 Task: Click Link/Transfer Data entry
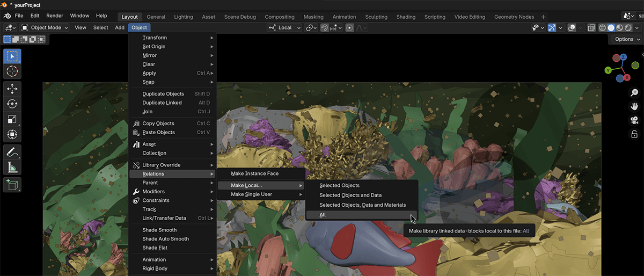tap(172, 218)
